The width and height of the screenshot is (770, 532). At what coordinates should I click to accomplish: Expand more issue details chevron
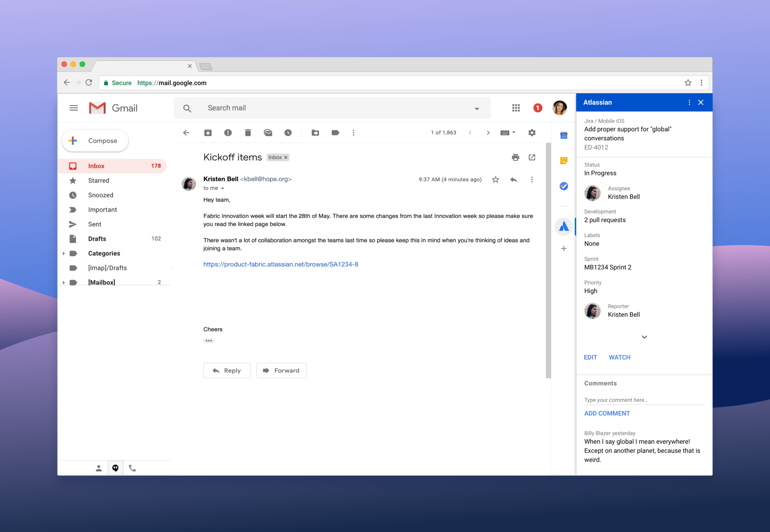(x=644, y=337)
